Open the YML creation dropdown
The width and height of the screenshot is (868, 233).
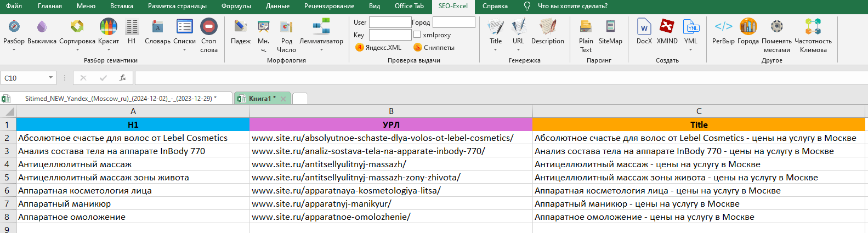[x=690, y=50]
